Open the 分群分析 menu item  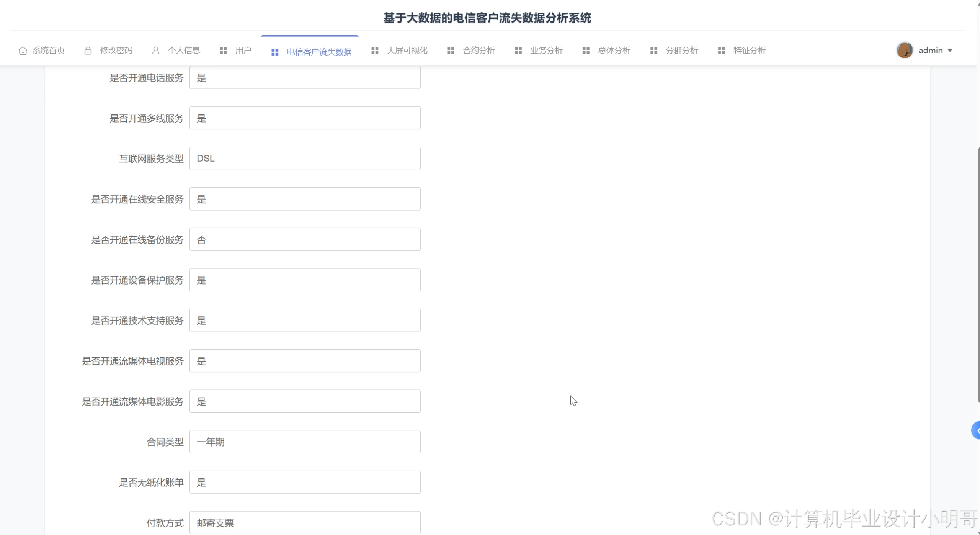point(681,51)
